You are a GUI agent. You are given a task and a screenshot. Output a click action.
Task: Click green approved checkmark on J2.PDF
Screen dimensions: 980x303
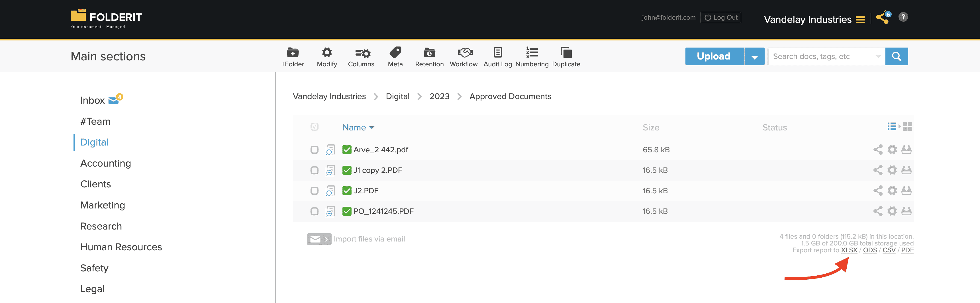tap(347, 191)
